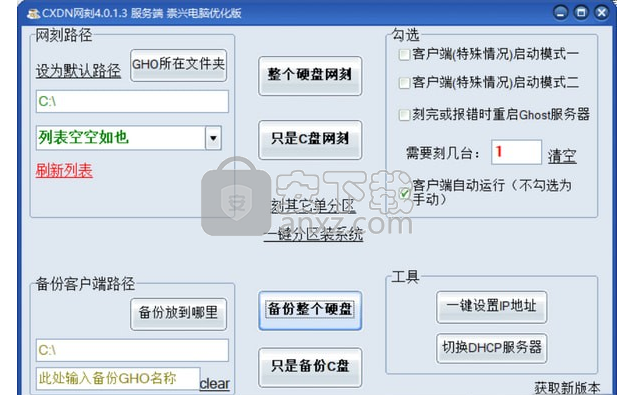Toggle 刻完或报错时重启Ghost服务器 checkbox
619x395 pixels.
pos(404,115)
